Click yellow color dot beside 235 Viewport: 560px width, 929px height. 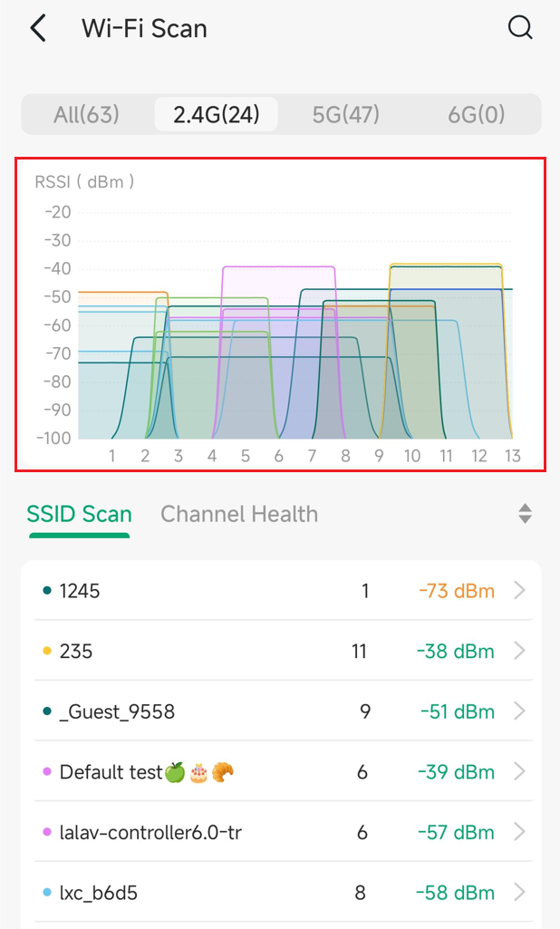(47, 651)
